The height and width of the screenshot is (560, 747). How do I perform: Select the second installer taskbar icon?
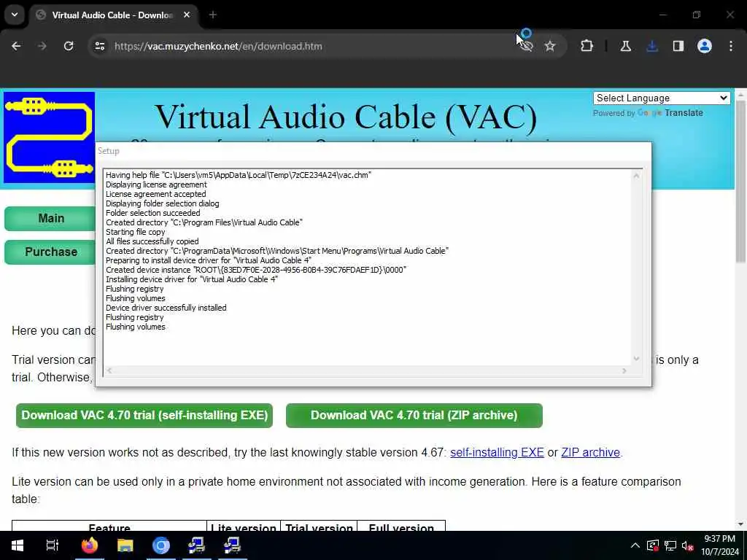coord(232,545)
